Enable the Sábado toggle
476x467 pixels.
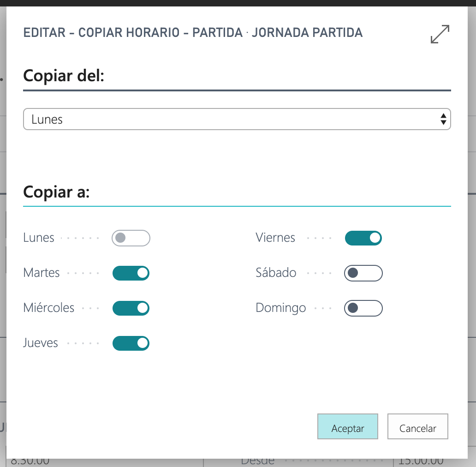(x=363, y=273)
